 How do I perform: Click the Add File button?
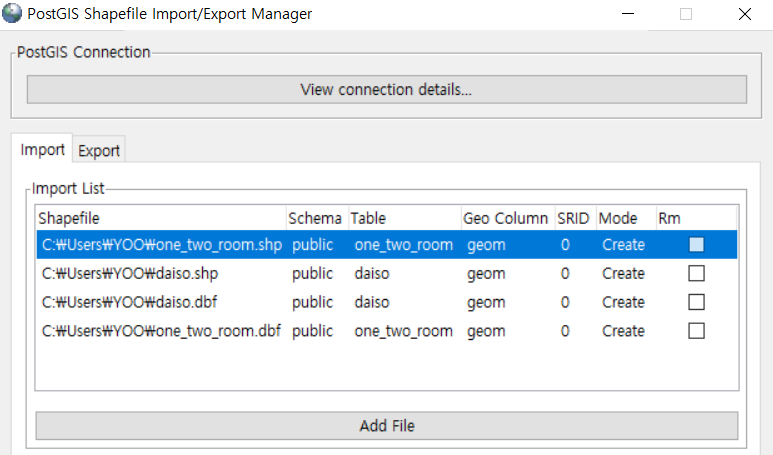pos(386,425)
